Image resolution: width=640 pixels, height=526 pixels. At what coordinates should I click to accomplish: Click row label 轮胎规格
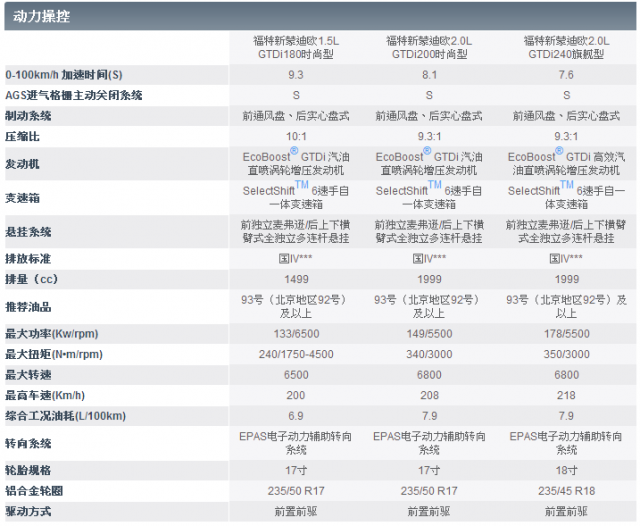click(x=28, y=470)
